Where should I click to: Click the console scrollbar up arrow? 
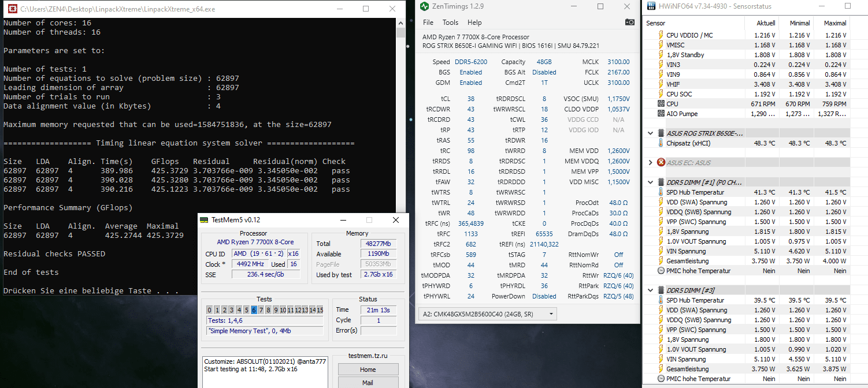click(x=400, y=23)
